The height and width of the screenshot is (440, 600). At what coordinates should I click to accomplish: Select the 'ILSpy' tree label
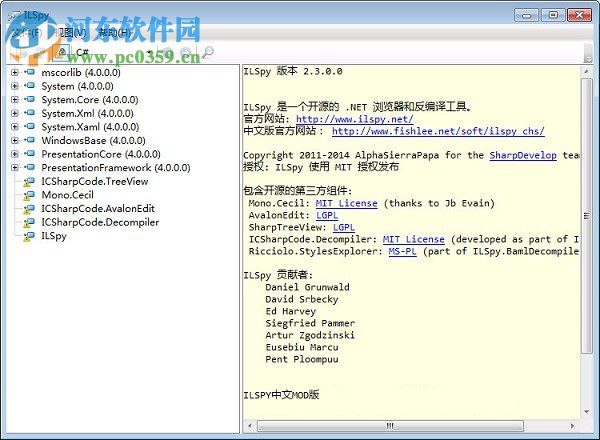pos(54,236)
